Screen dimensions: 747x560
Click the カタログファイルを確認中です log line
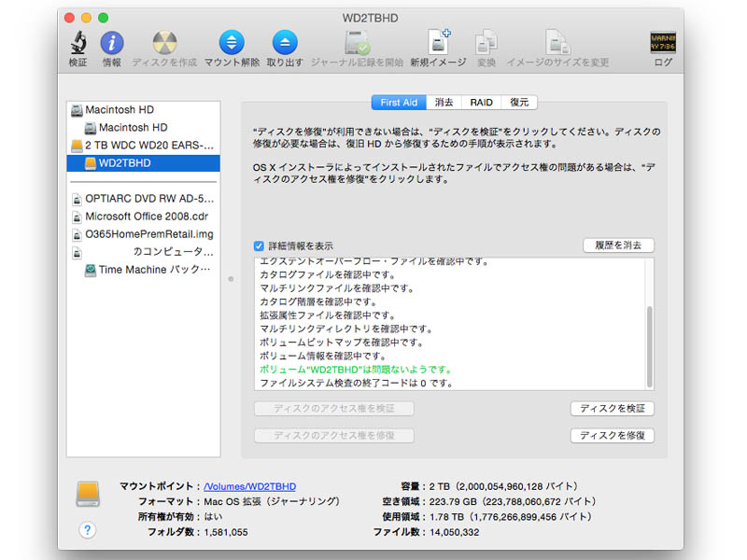[328, 274]
